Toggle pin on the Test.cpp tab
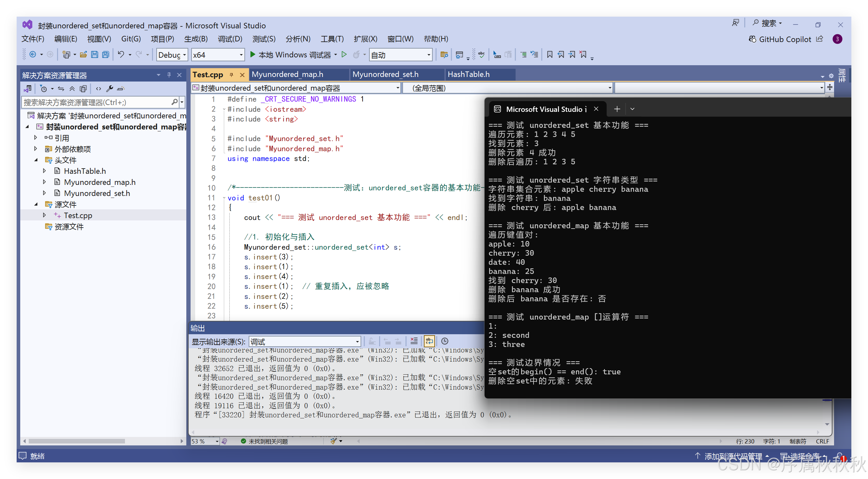 pos(231,75)
